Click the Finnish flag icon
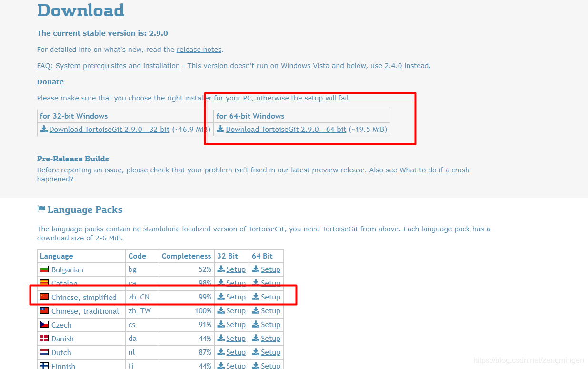This screenshot has height=369, width=588. pyautogui.click(x=44, y=366)
